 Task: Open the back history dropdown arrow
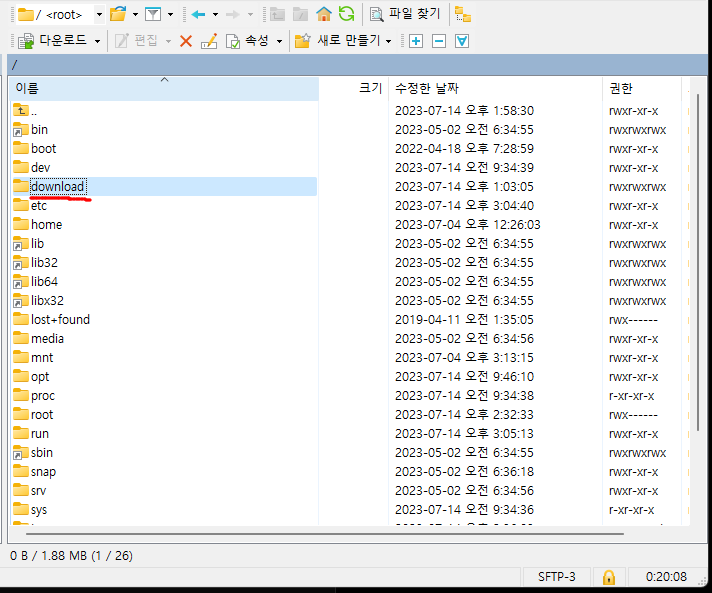coord(215,15)
